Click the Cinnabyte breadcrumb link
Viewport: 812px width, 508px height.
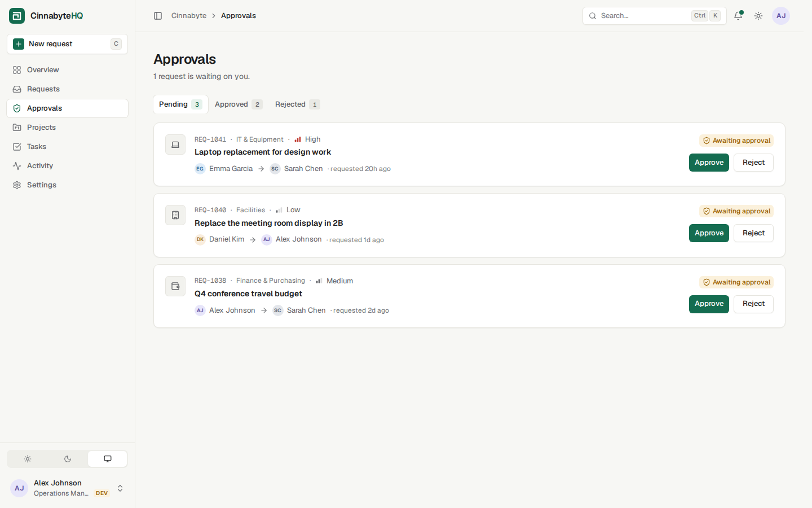[189, 16]
